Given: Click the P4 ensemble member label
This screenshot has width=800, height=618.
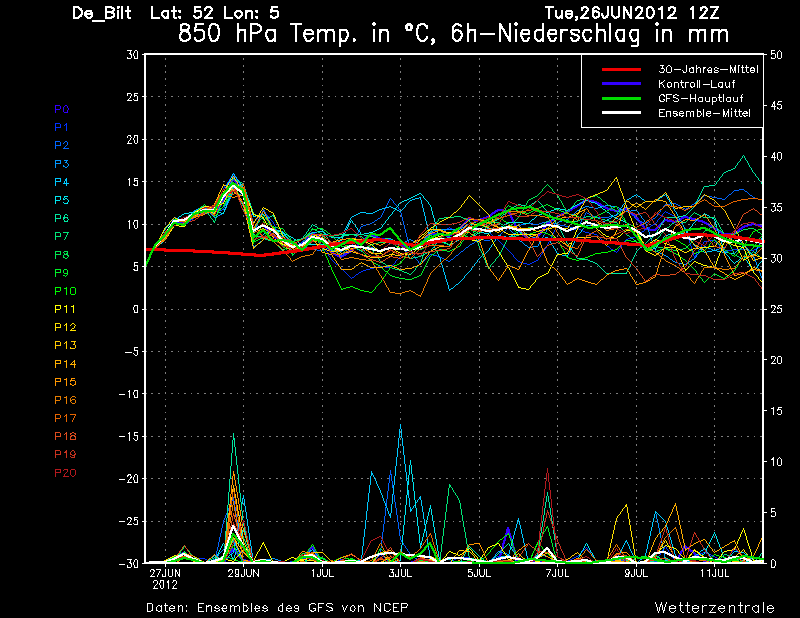Looking at the screenshot, I should pyautogui.click(x=62, y=182).
